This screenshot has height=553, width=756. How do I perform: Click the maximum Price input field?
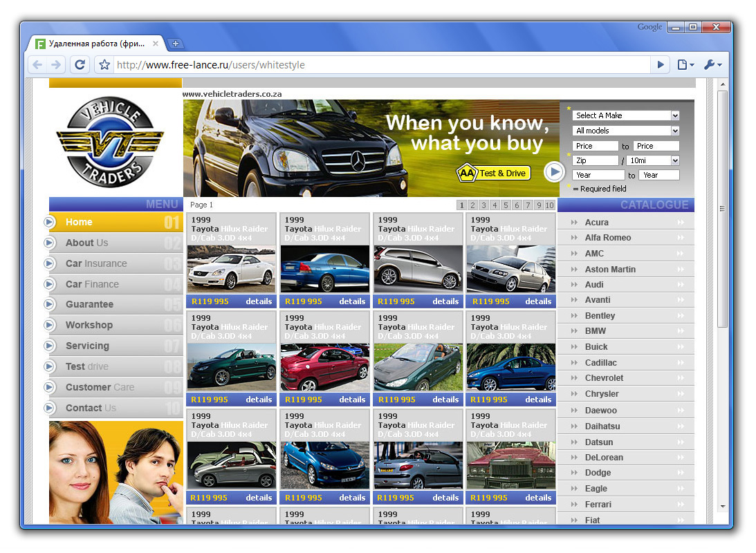(656, 146)
